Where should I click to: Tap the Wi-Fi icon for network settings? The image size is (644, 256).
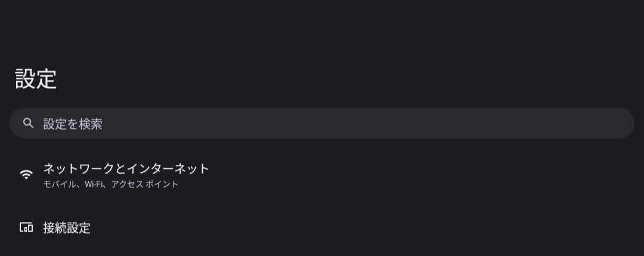(x=26, y=175)
